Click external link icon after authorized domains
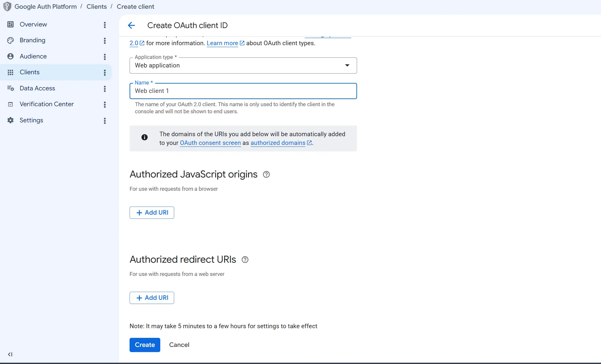601x364 pixels. coord(309,143)
